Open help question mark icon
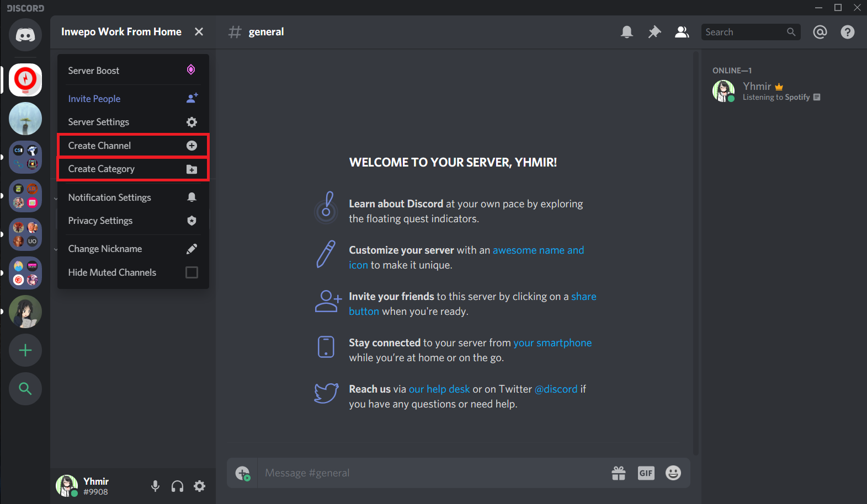This screenshot has height=504, width=867. point(848,32)
